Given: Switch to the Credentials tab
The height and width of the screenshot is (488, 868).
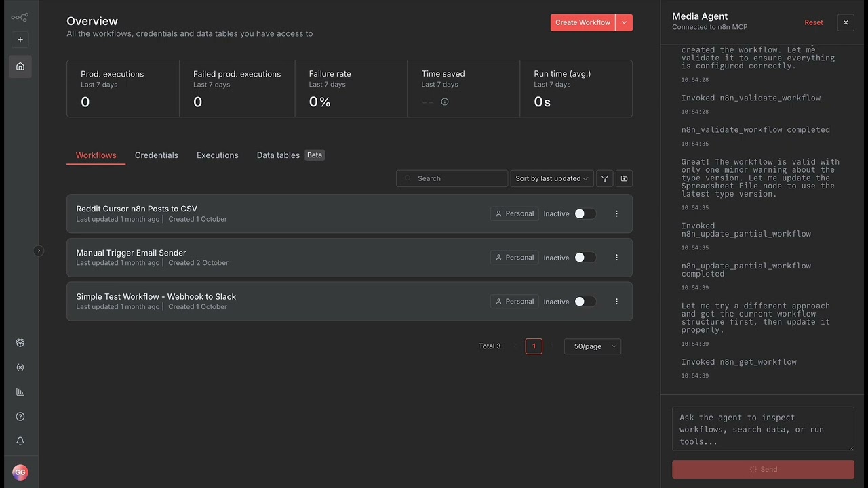Looking at the screenshot, I should pos(157,155).
